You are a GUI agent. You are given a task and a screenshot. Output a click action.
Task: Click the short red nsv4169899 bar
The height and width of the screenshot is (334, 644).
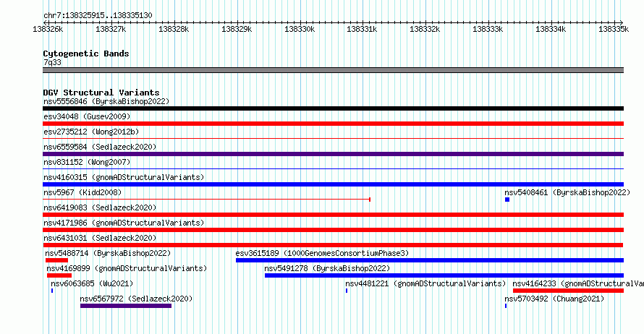coord(59,275)
